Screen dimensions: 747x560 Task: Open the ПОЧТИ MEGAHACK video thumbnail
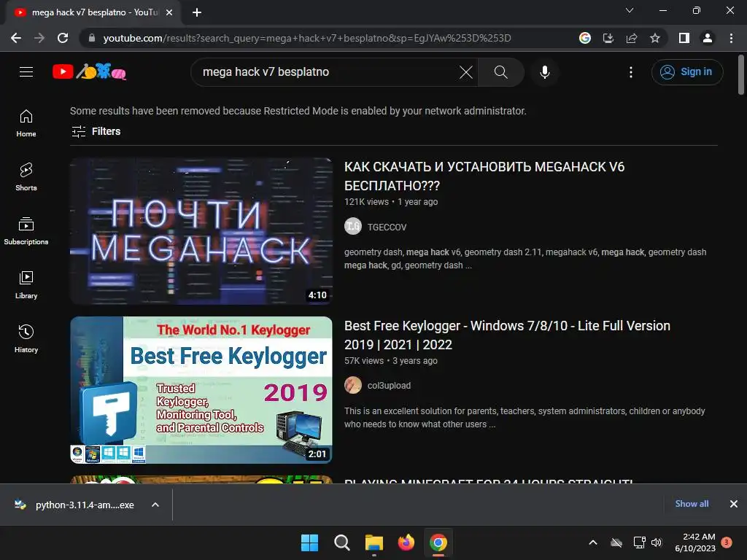[x=201, y=231]
